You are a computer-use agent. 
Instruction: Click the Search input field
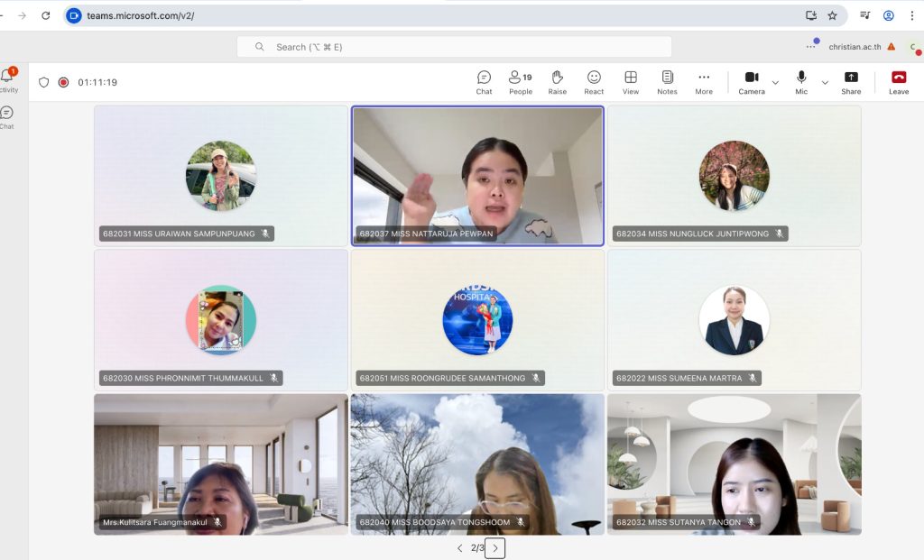point(454,47)
